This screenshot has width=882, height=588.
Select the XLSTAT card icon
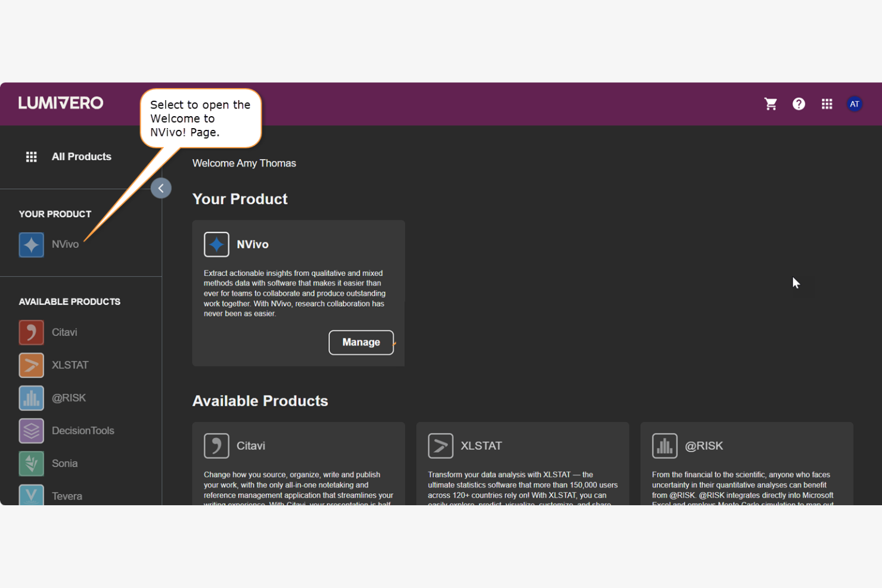point(440,445)
